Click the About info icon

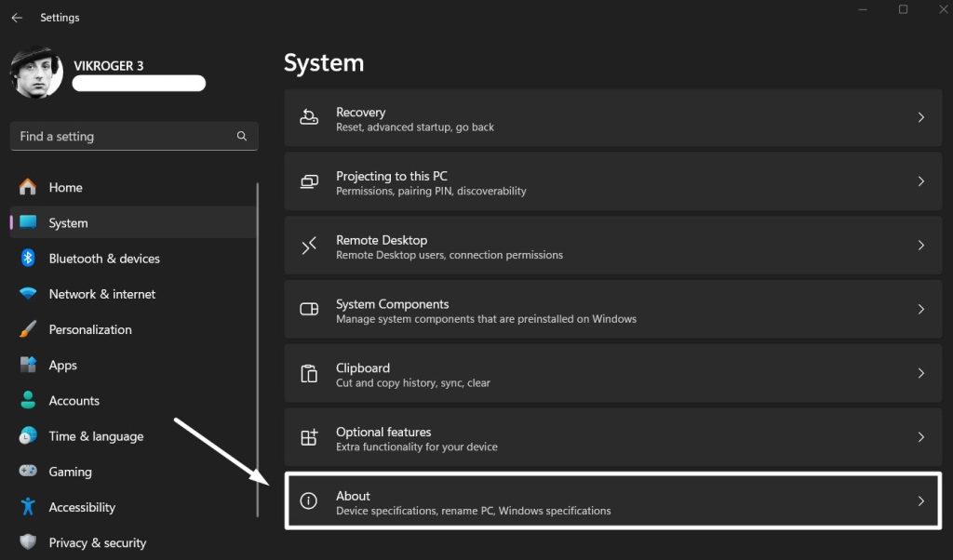coord(309,501)
